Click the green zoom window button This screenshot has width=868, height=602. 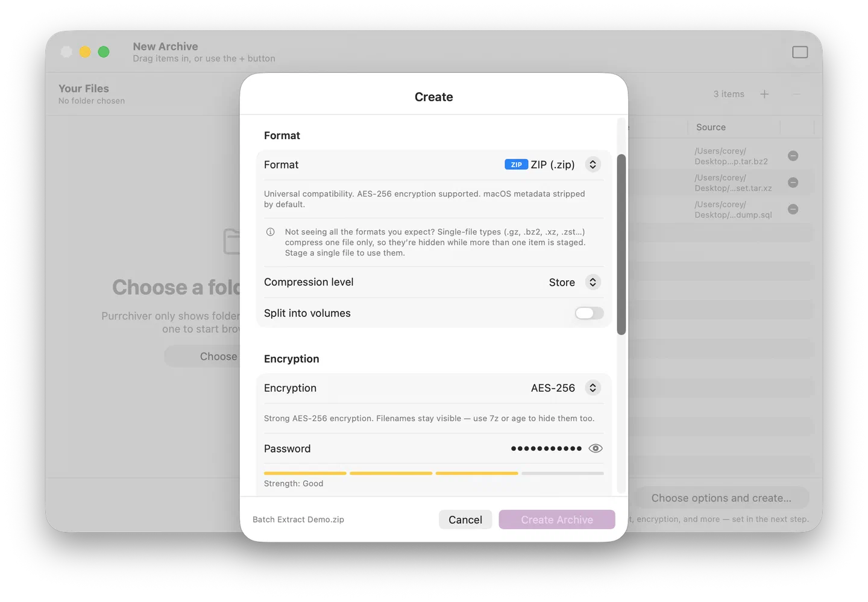tap(104, 52)
